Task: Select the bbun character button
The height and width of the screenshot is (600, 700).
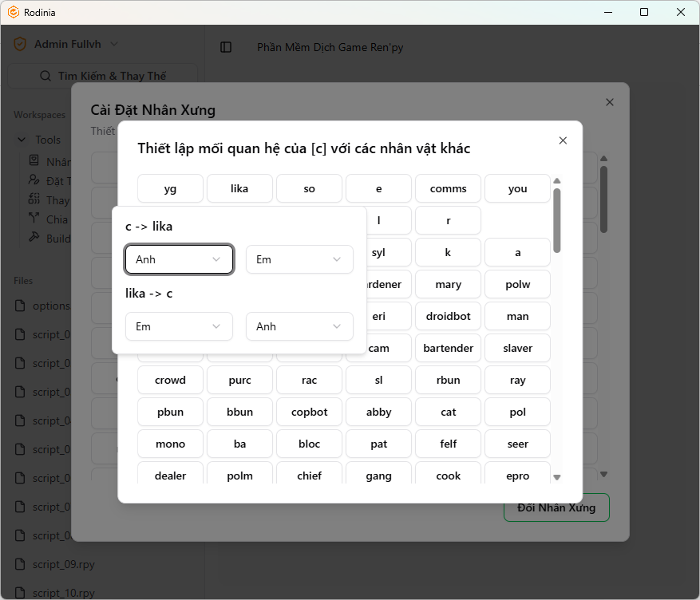Action: click(239, 412)
